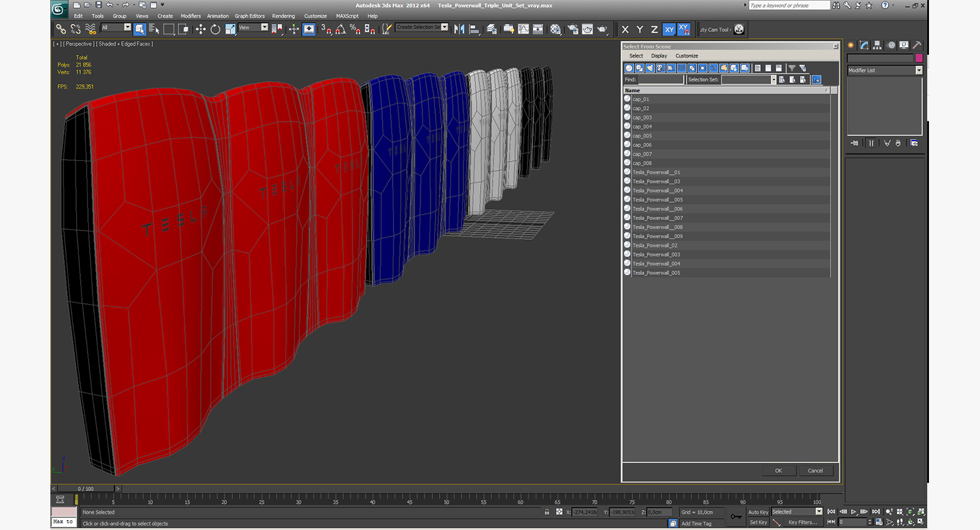
Task: Open Key Filters button
Action: click(x=802, y=522)
